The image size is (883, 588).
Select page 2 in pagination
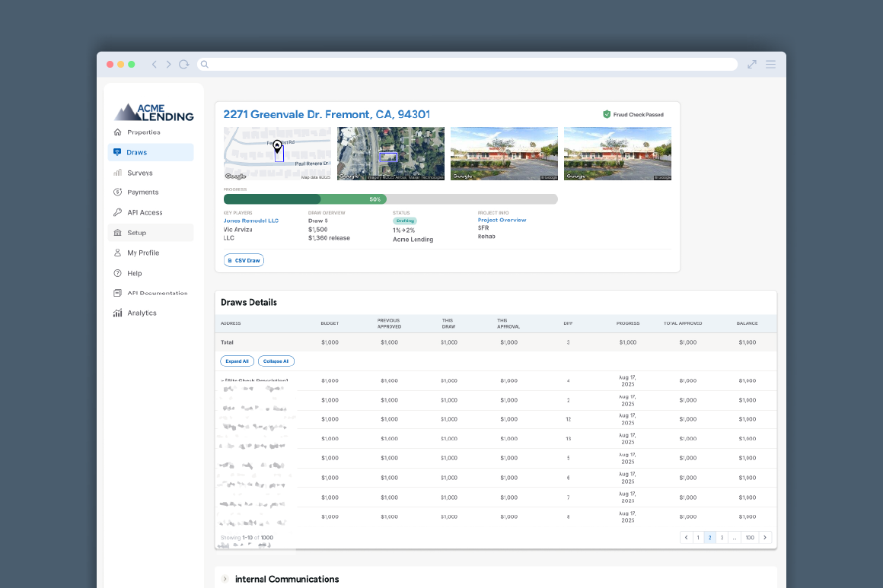[x=709, y=537]
